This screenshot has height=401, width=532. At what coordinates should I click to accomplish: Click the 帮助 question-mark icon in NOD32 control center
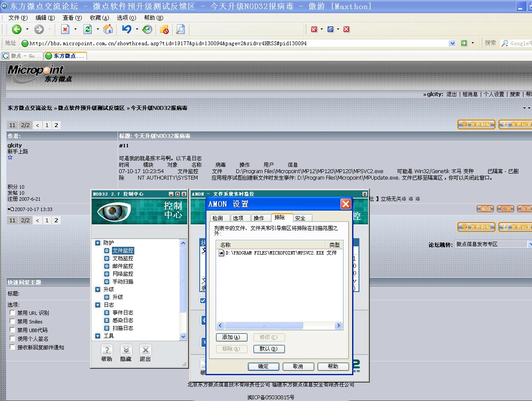107,350
